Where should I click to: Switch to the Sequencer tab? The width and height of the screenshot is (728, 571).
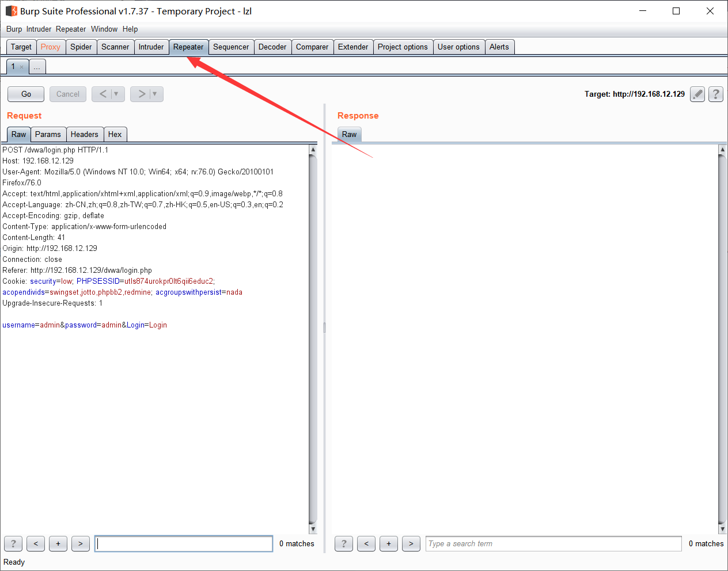tap(231, 47)
